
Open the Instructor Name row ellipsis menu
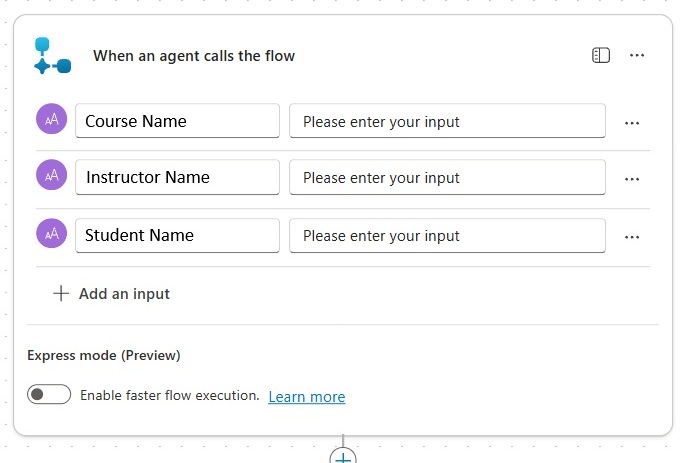pos(631,179)
